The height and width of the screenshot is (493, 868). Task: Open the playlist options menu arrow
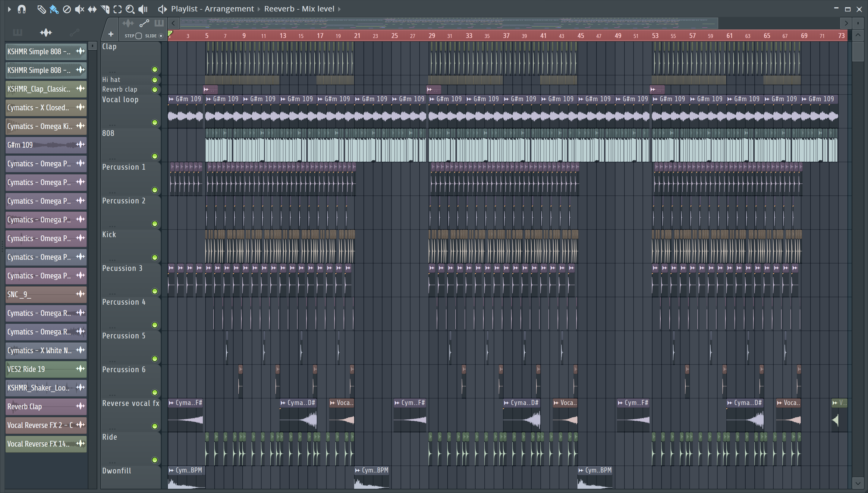[9, 9]
